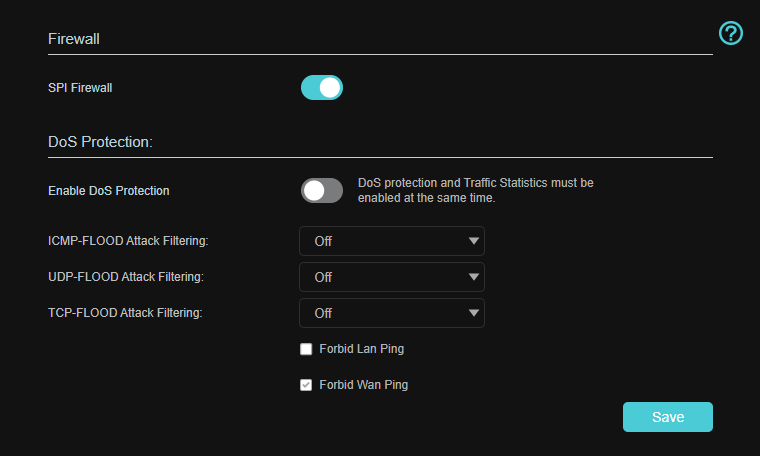Open the help question mark icon
Image resolution: width=760 pixels, height=456 pixels.
point(731,33)
